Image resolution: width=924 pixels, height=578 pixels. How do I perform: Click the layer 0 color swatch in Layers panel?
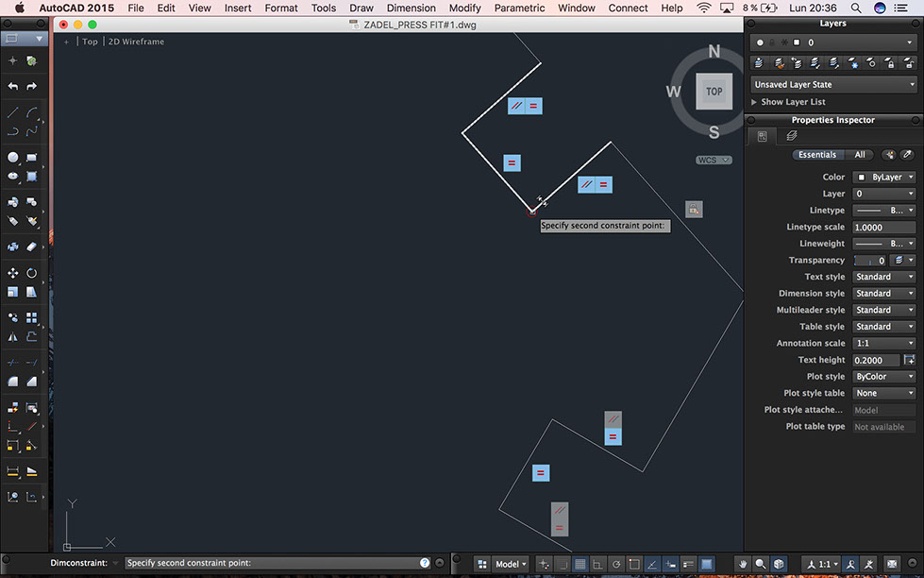pos(797,42)
